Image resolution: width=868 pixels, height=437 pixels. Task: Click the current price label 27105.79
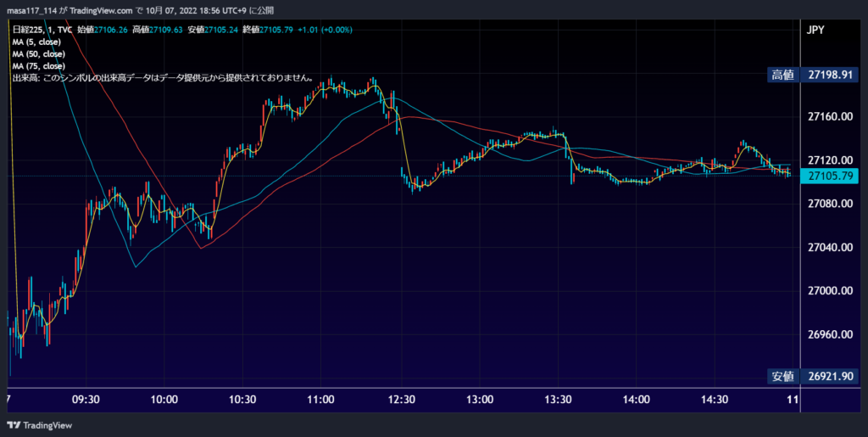coord(831,176)
